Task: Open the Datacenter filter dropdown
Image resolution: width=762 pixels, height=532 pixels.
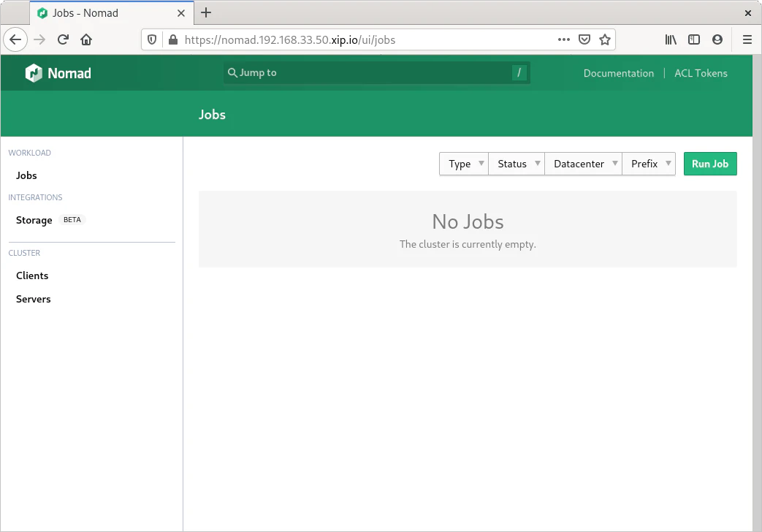Action: click(583, 164)
